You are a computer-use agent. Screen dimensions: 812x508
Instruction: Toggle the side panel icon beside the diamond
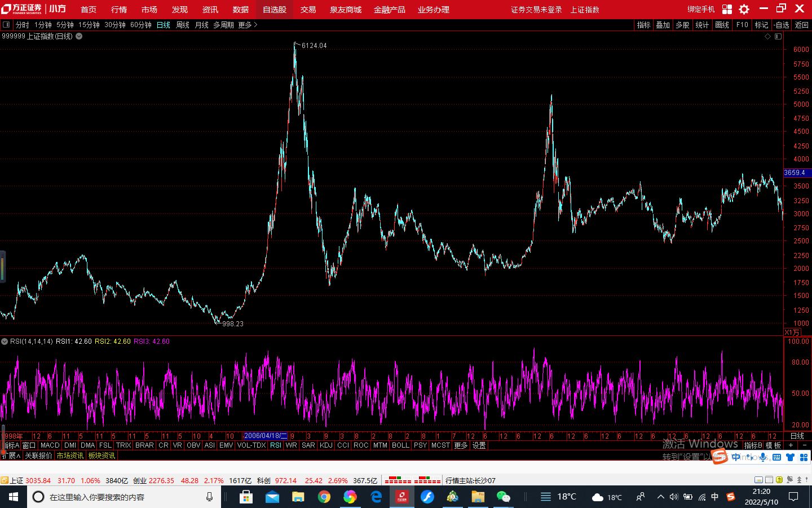click(x=778, y=36)
